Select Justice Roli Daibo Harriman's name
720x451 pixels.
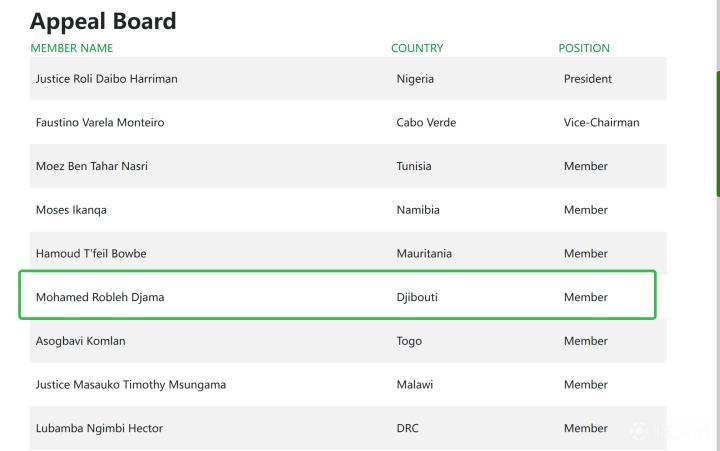pos(107,79)
